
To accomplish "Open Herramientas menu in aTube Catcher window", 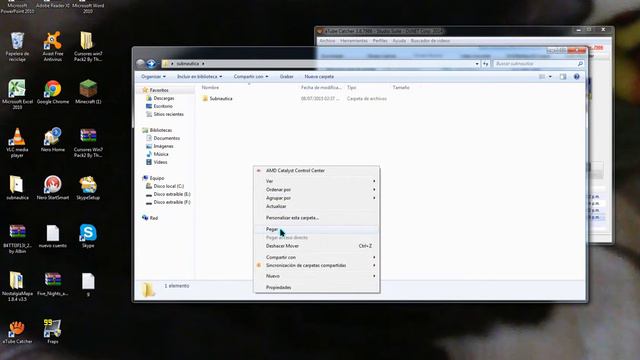I will pos(354,41).
